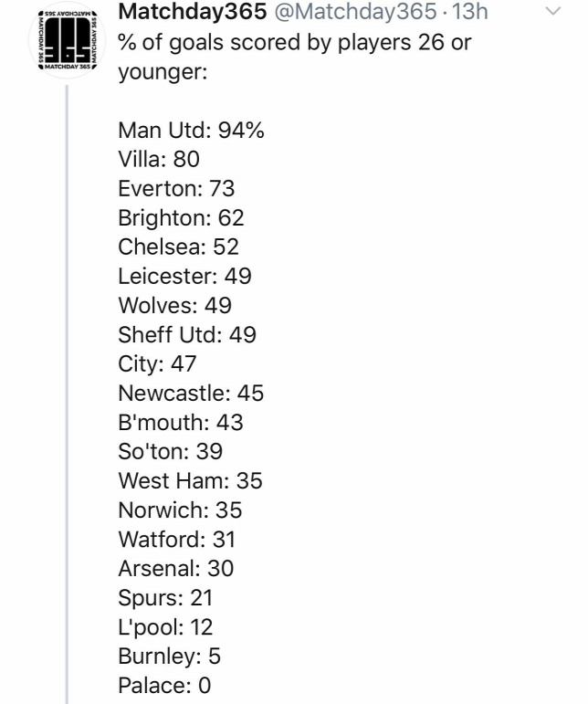Open the @Matchday365 handle link

[x=355, y=12]
